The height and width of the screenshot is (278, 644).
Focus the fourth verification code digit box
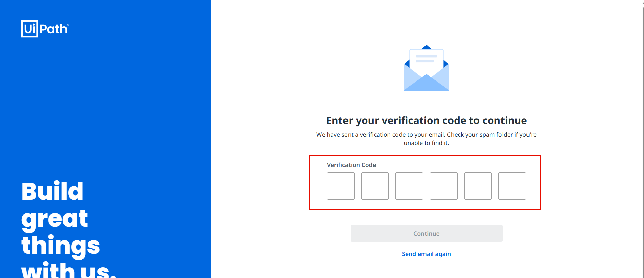tap(443, 186)
